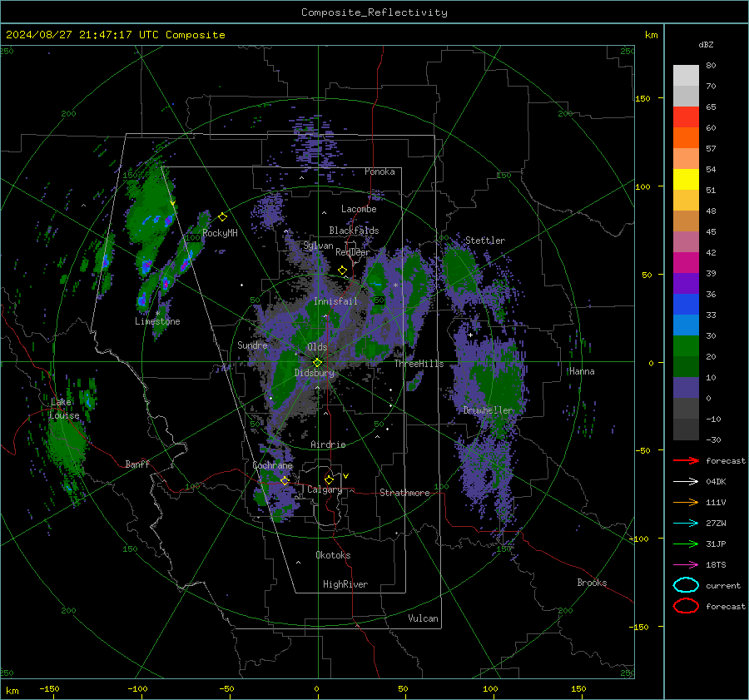The image size is (749, 700).
Task: Click the Lake Louise label
Action: tap(64, 409)
